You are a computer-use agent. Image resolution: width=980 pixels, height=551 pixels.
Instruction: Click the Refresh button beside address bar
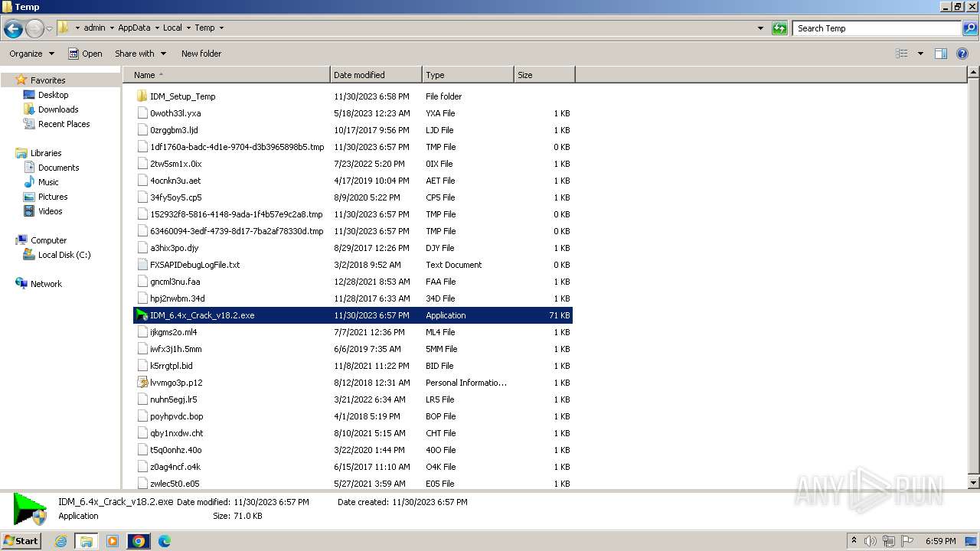pyautogui.click(x=779, y=28)
